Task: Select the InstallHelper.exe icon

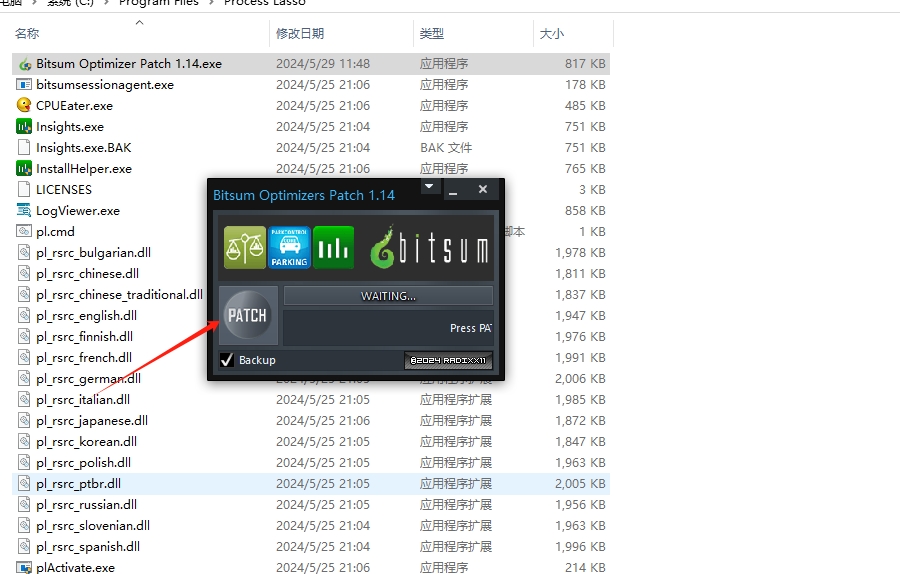Action: coord(24,169)
